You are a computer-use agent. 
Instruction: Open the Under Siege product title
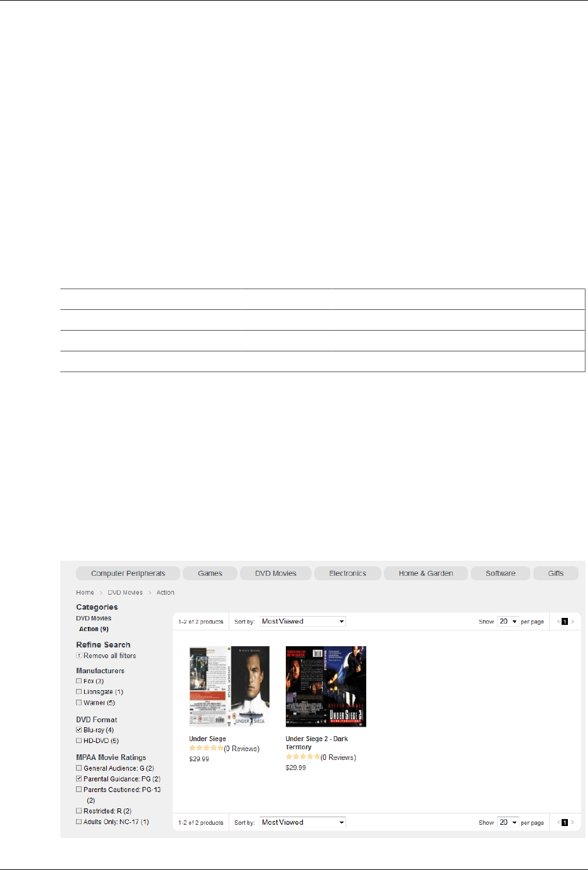[x=207, y=739]
